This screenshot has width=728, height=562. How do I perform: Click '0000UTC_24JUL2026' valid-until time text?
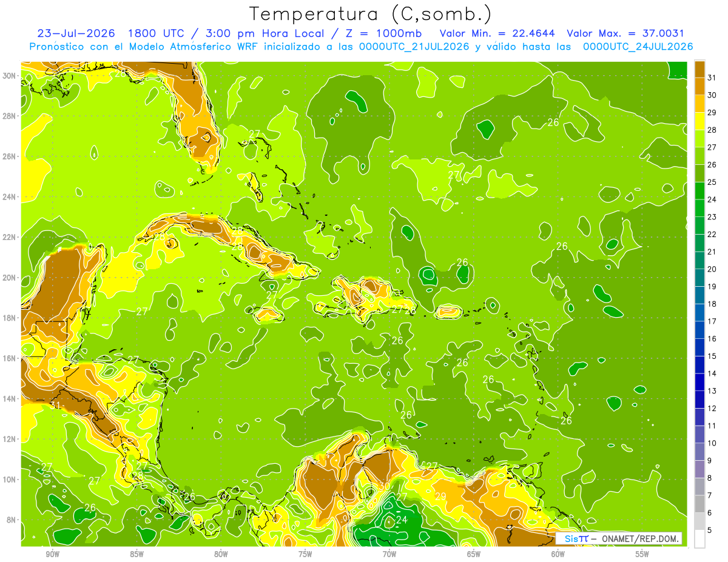638,47
